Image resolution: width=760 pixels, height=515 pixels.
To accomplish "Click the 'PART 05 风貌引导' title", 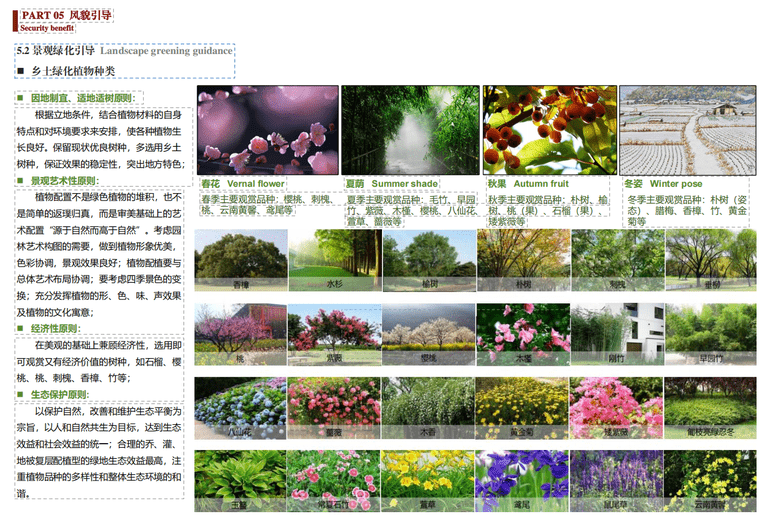I will (x=66, y=15).
